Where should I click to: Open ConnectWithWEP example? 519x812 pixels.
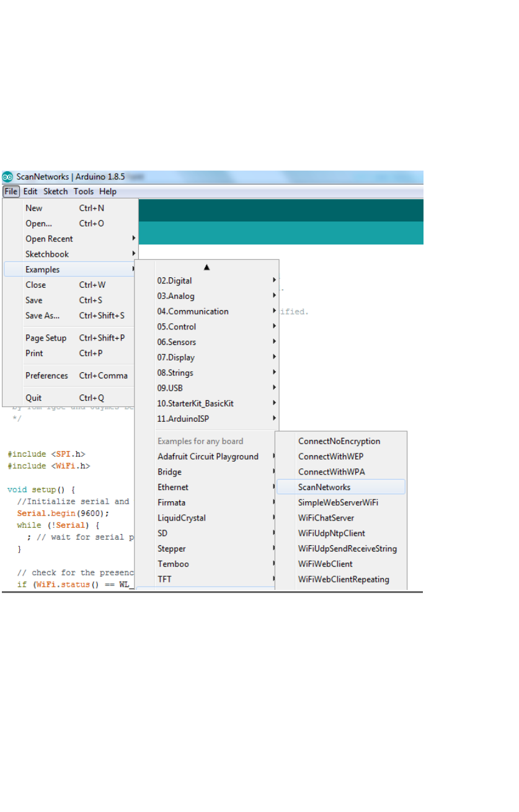pos(341,457)
